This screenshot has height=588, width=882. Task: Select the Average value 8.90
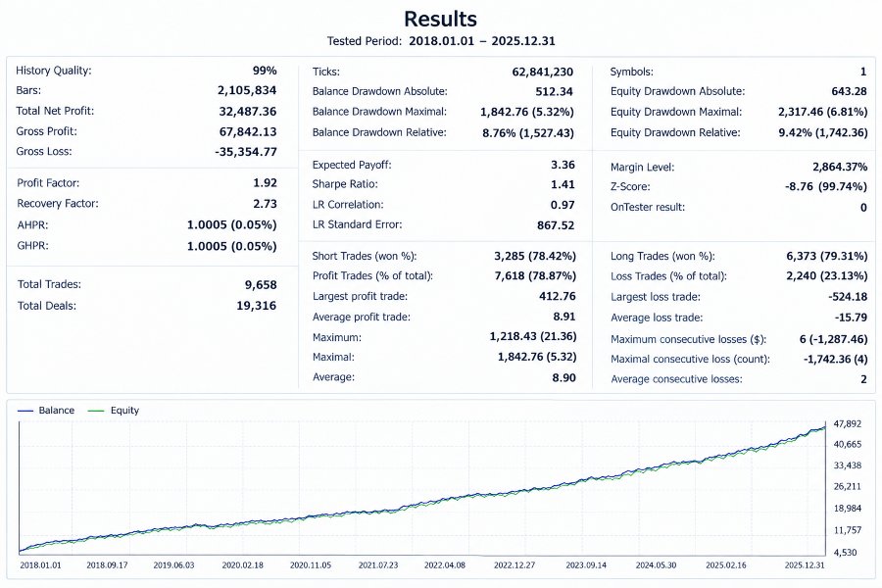(564, 377)
